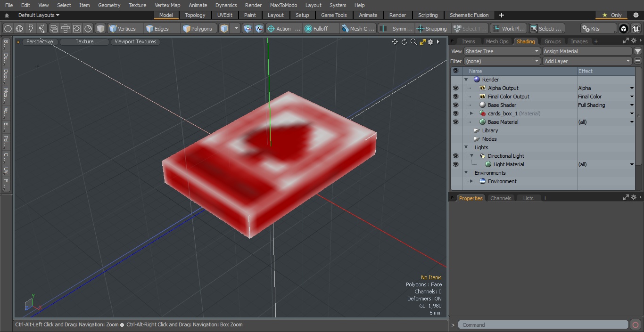Expand the cards_box_1 material group
The image size is (644, 332).
(x=471, y=113)
